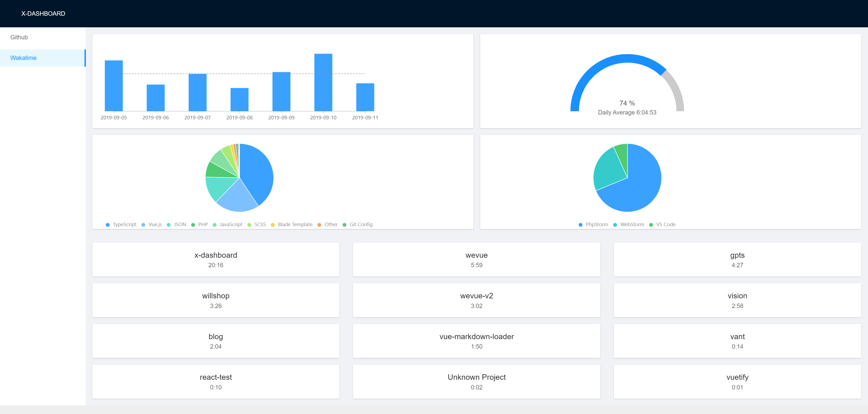Toggle TypeScript legend marker in languages chart
The image size is (868, 414).
108,225
